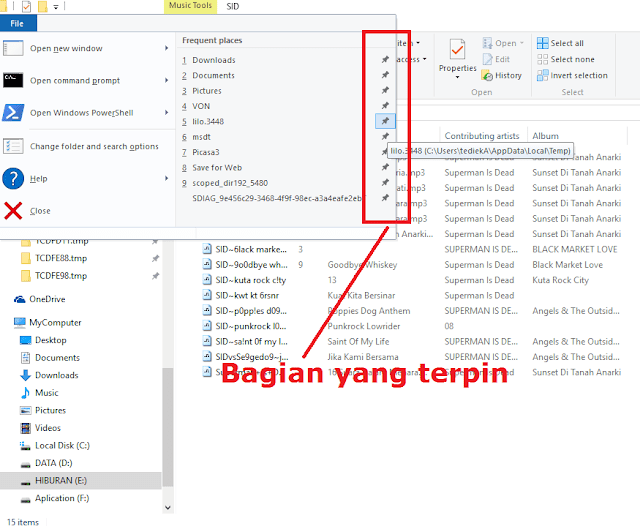The image size is (640, 529).
Task: Click the History button
Action: [502, 76]
